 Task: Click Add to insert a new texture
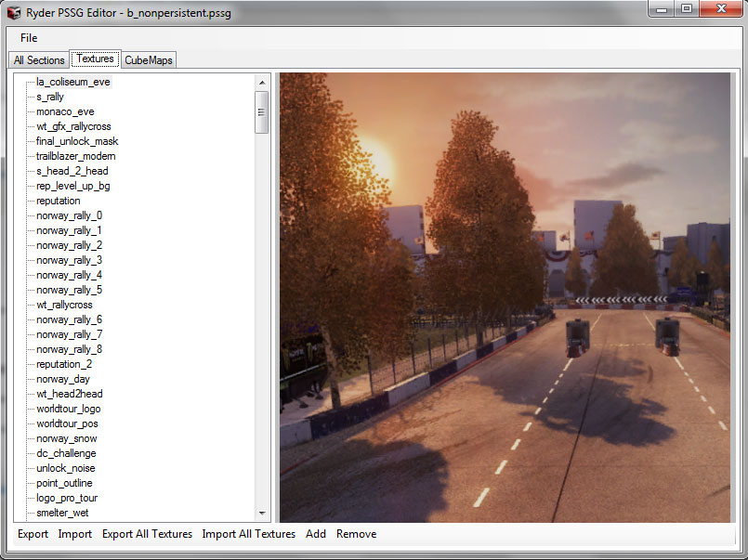[x=315, y=534]
